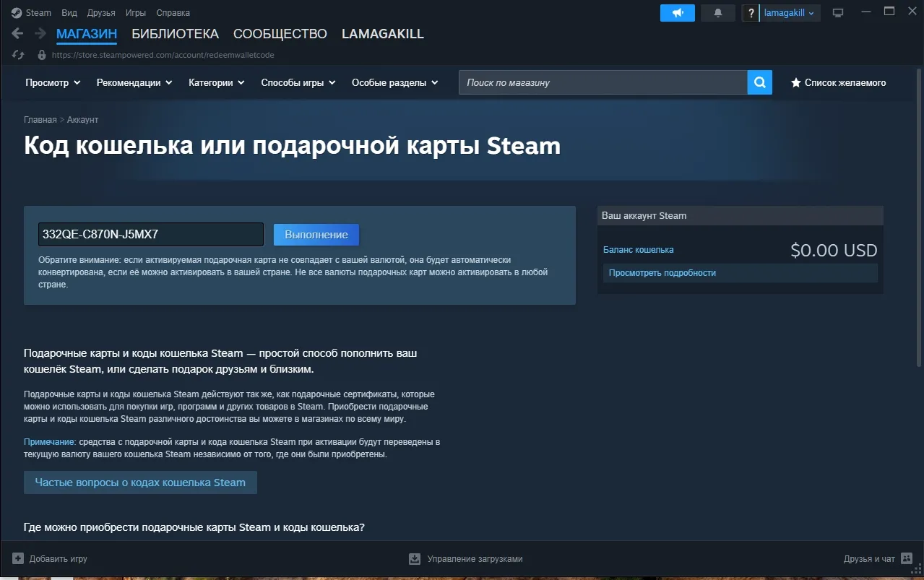Click the padlock icon beside the URL
Screen dimensions: 924x580
click(x=41, y=55)
